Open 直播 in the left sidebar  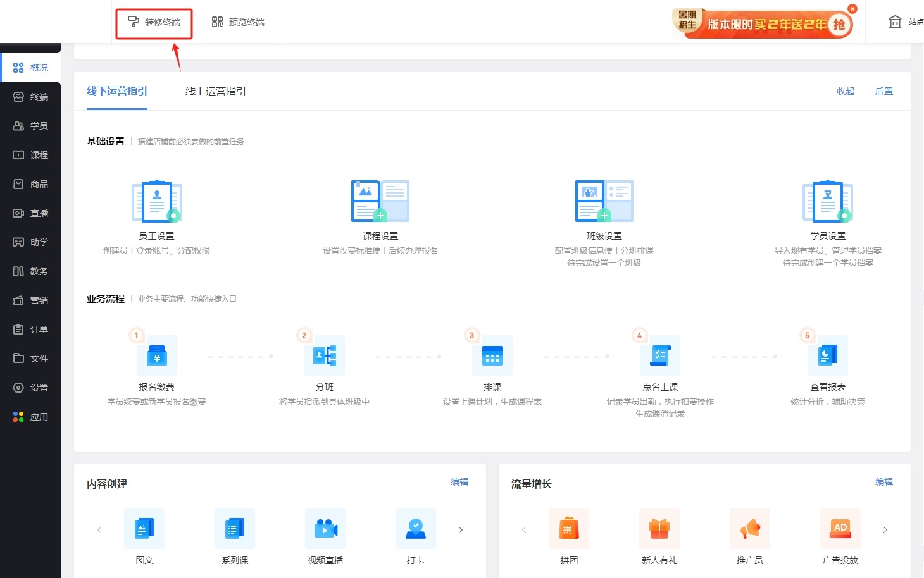(30, 213)
